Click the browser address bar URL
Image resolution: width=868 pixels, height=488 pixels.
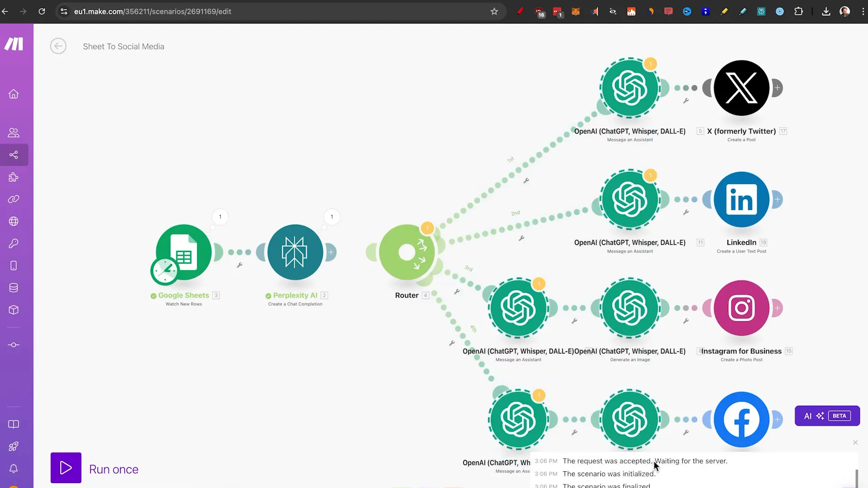coord(153,11)
